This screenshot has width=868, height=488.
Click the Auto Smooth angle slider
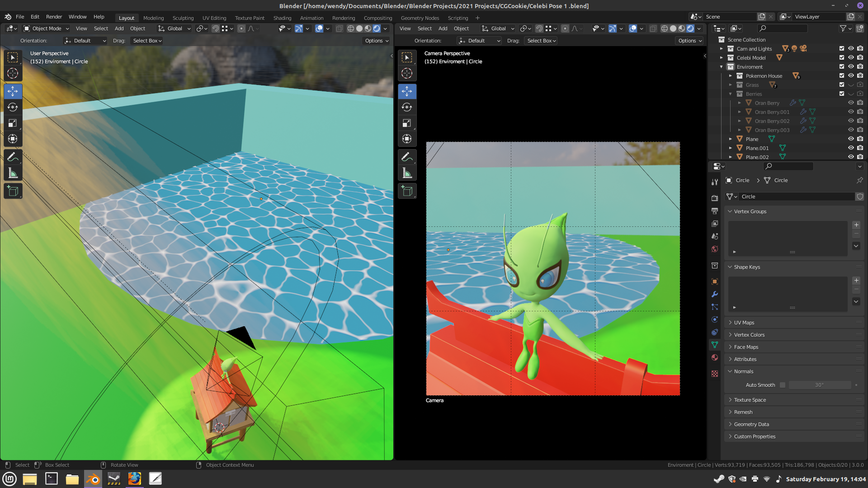point(819,385)
